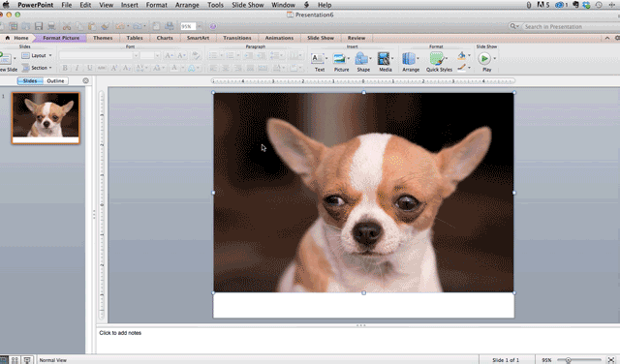The height and width of the screenshot is (364, 620).
Task: Click the Shape insert icon
Action: tap(361, 59)
